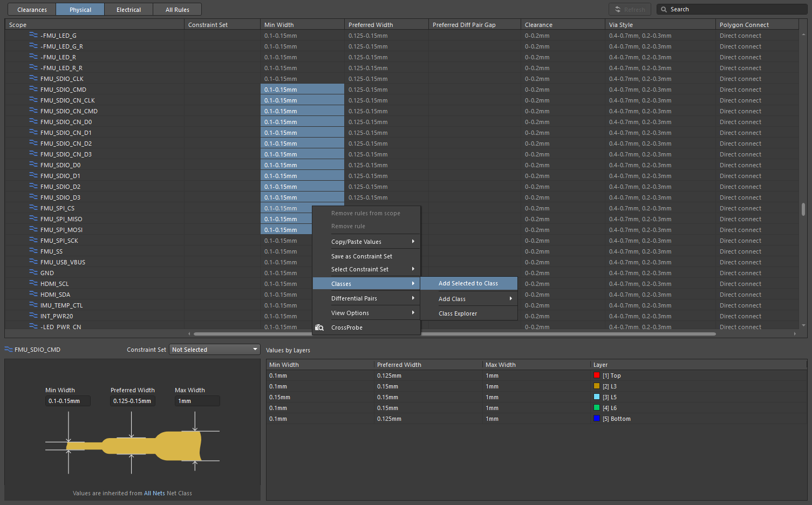Click the red Top layer swatch
Screen dimensions: 812x505
coord(597,376)
